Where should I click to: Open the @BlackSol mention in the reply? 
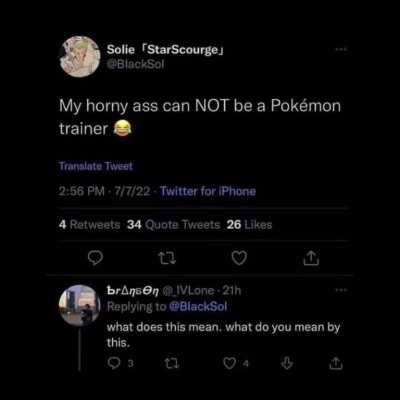pos(198,306)
